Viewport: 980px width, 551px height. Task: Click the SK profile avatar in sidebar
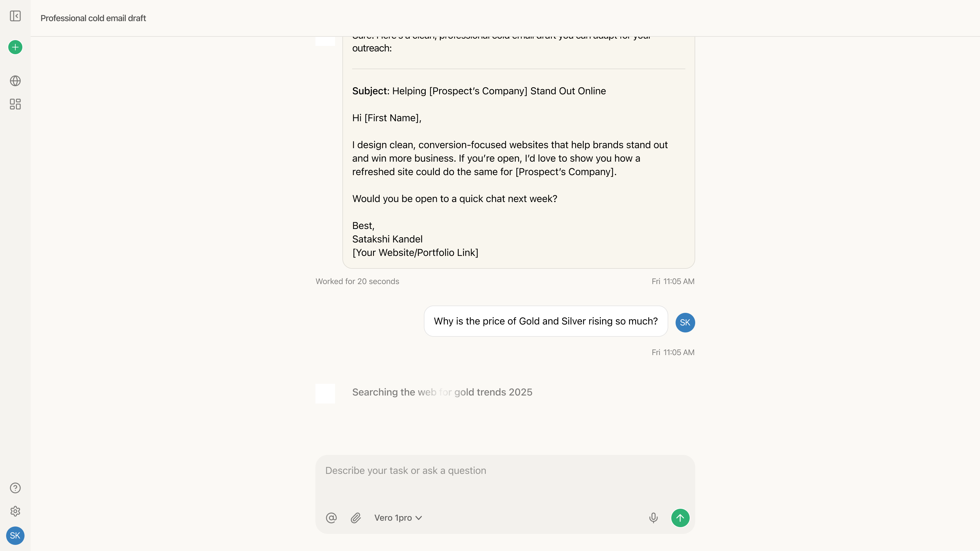coord(15,535)
